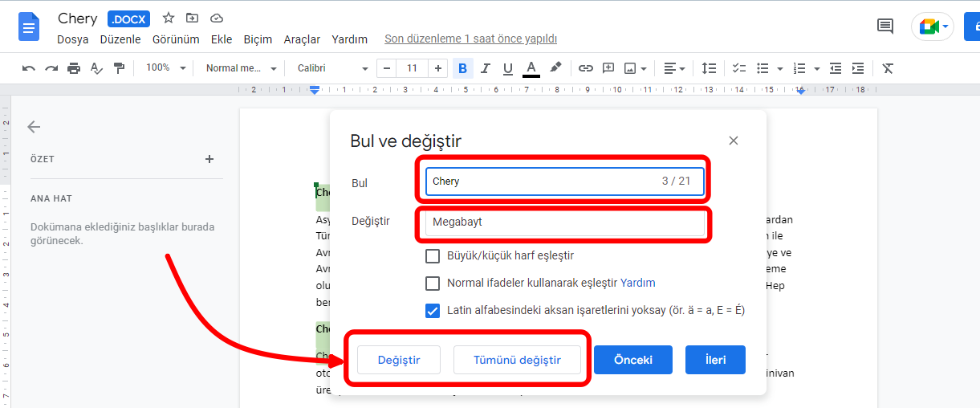Uncheck Latin alfabesindeki aksan işaretlerini yoksay
Image resolution: width=980 pixels, height=408 pixels.
click(433, 310)
